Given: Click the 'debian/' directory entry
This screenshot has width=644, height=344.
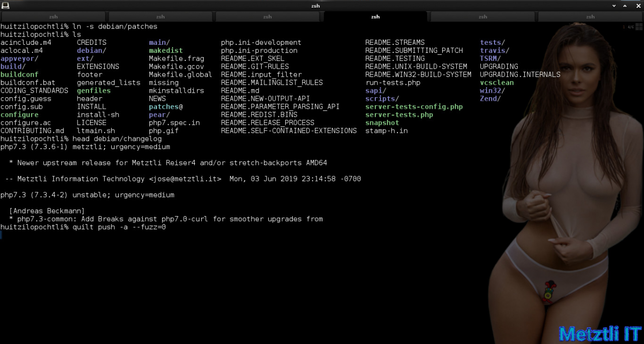Looking at the screenshot, I should pyautogui.click(x=92, y=50).
